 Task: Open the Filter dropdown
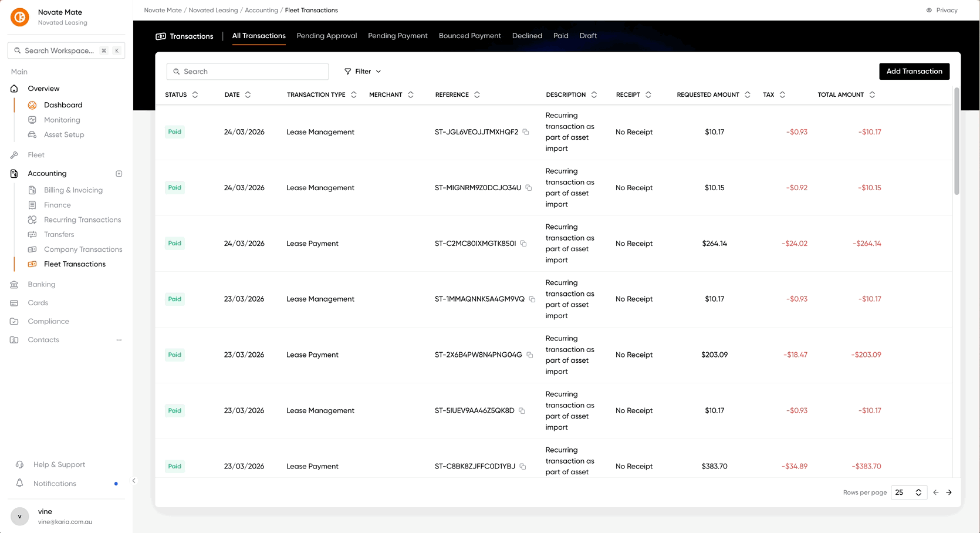(363, 72)
